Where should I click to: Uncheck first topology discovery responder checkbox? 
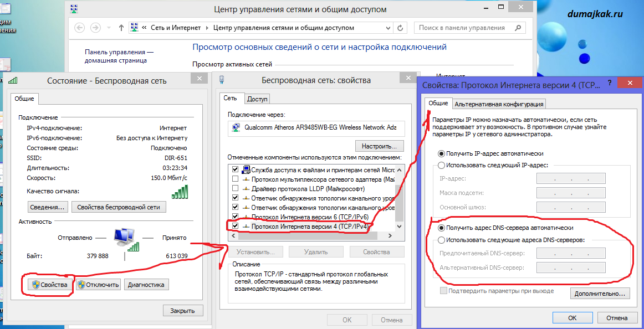236,198
